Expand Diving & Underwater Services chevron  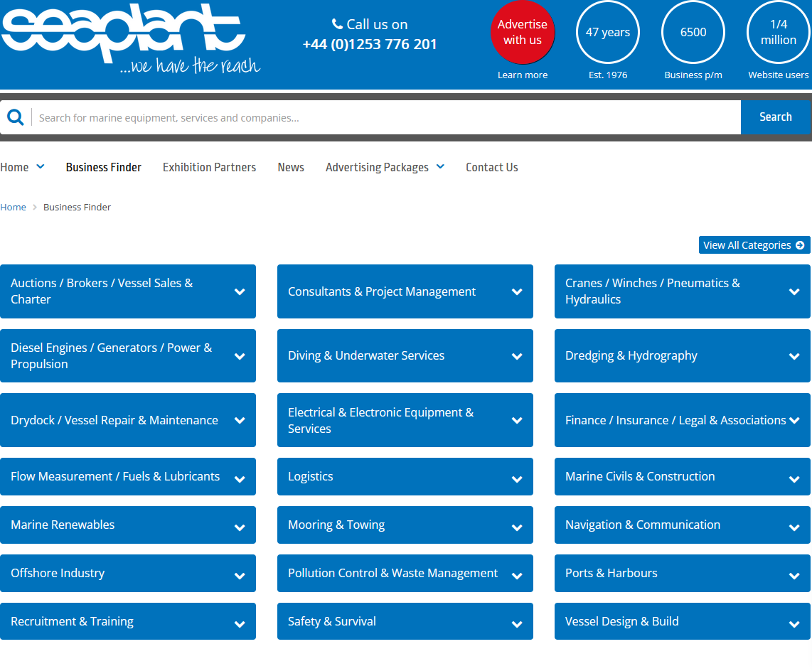coord(517,356)
